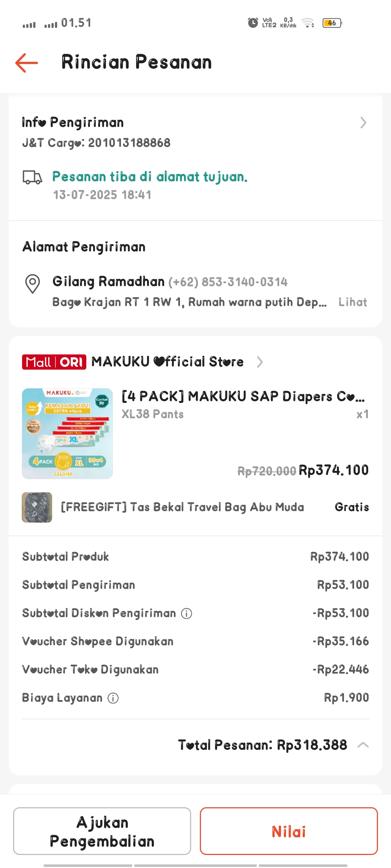Tap Lihat to view full address
This screenshot has width=391, height=868.
click(x=353, y=302)
